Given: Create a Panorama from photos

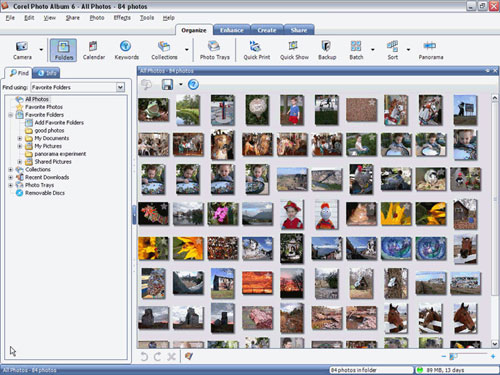Looking at the screenshot, I should (431, 50).
